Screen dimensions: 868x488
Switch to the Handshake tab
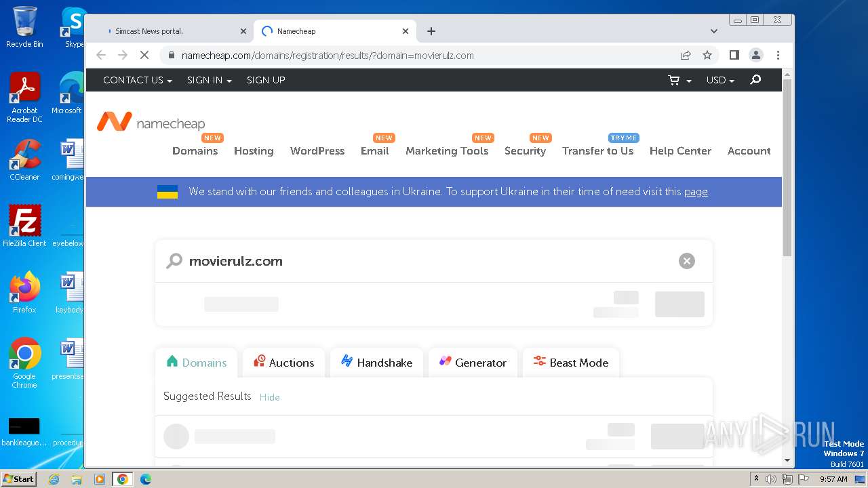(376, 363)
